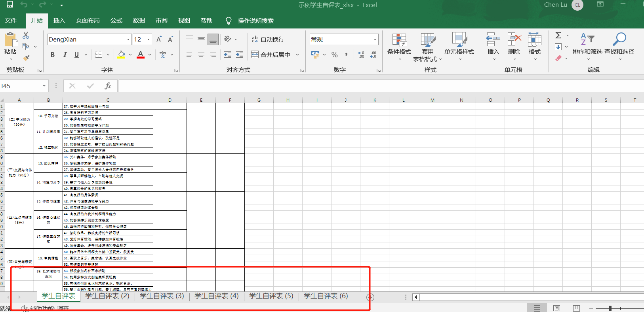Click Merge and Center (合并后居中)

(x=271, y=55)
